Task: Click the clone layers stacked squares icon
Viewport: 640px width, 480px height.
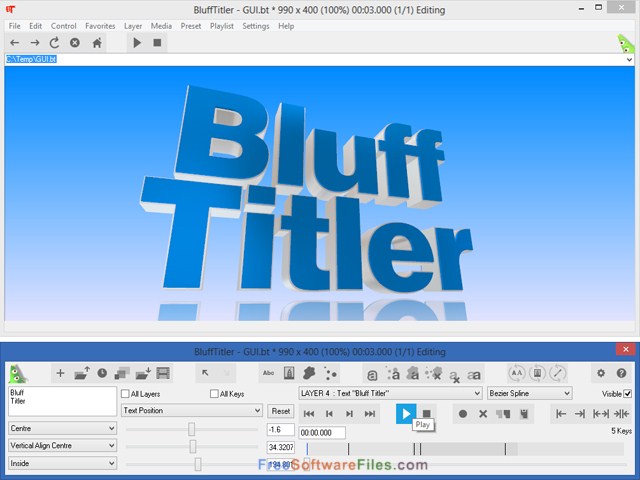Action: point(122,373)
